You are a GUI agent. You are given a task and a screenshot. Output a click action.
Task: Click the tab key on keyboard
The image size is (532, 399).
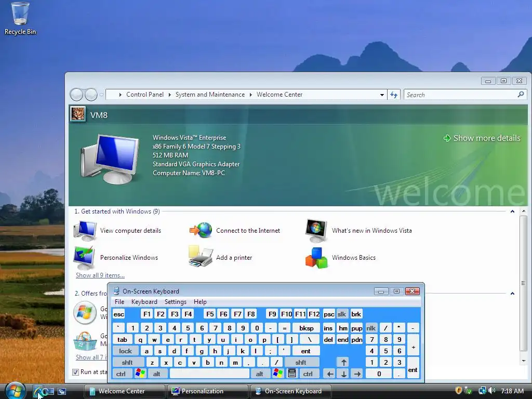tap(122, 339)
